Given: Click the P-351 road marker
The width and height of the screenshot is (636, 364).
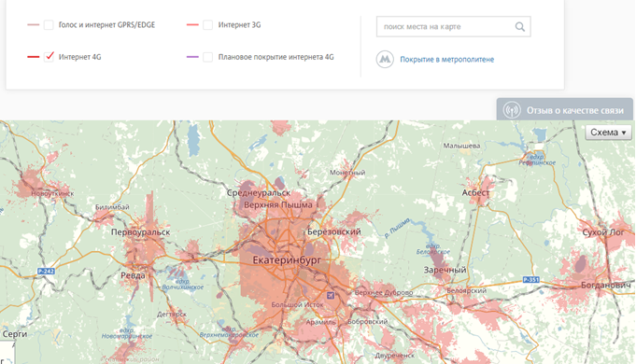Looking at the screenshot, I should (531, 280).
